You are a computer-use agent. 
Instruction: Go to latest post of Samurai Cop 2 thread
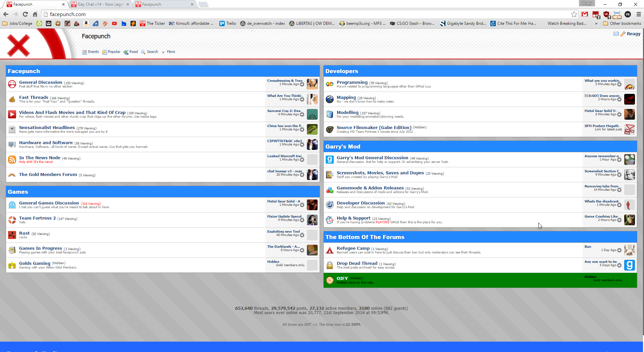(302, 115)
